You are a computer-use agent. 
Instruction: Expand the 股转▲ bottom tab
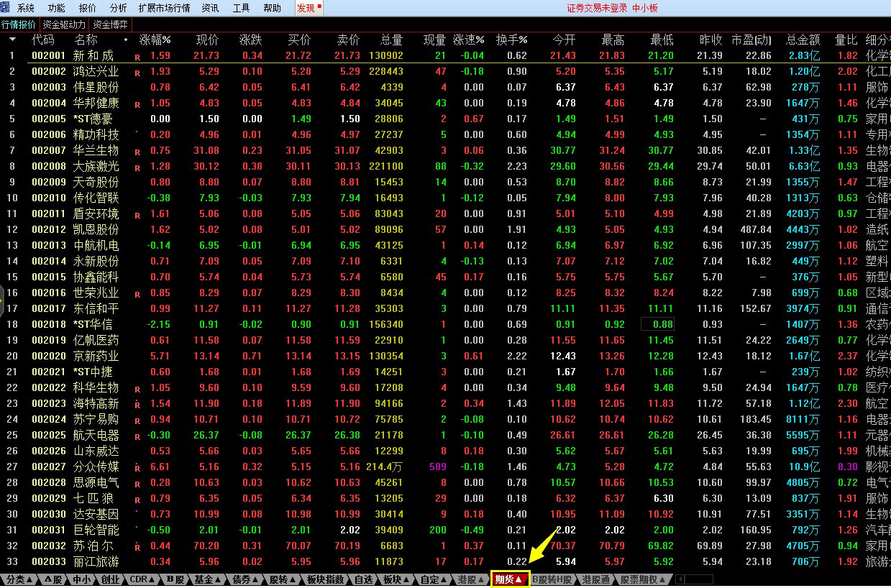pyautogui.click(x=283, y=579)
